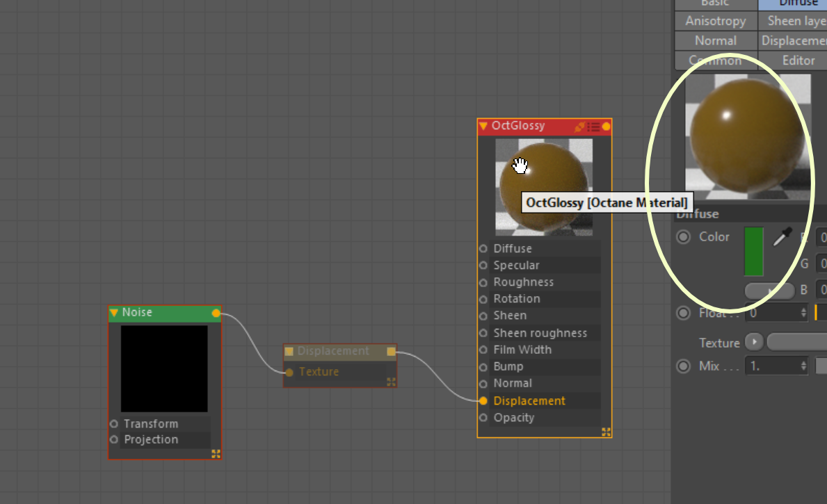
Task: Click the OctGlossy node sphere preview
Action: tap(544, 187)
